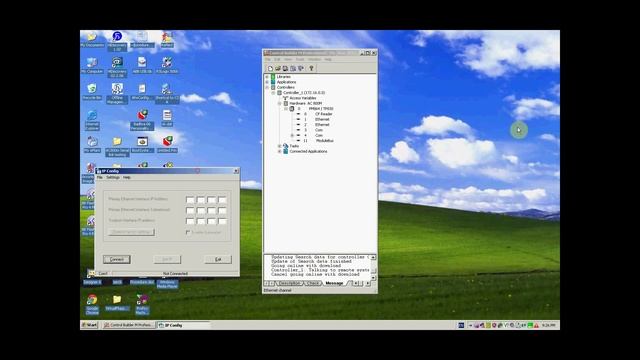
Task: Select the Com entry numbered 4
Action: 319,135
